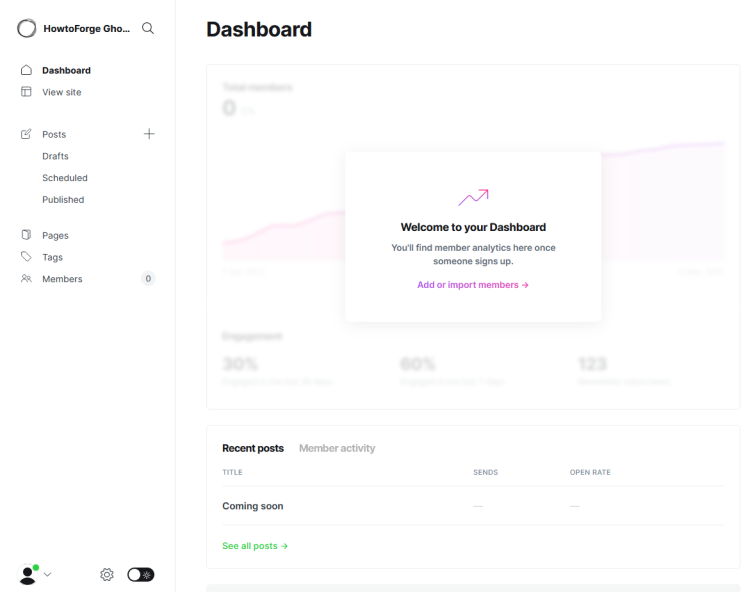The width and height of the screenshot is (741, 592).
Task: Click the Dashboard home icon
Action: [x=27, y=70]
